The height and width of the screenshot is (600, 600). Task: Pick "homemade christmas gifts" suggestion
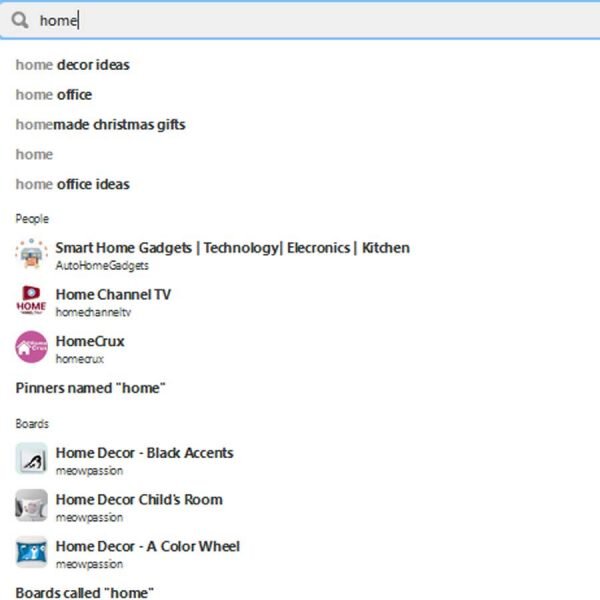point(101,125)
